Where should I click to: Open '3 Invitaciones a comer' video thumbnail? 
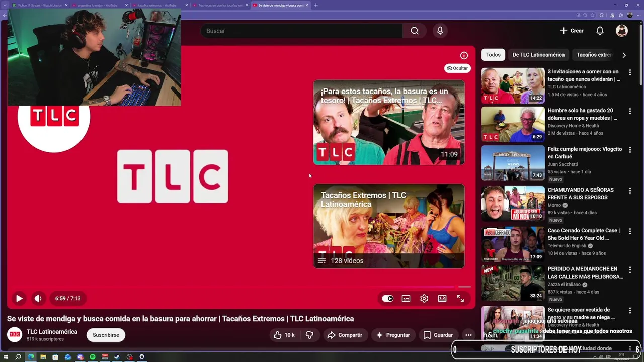click(x=513, y=85)
